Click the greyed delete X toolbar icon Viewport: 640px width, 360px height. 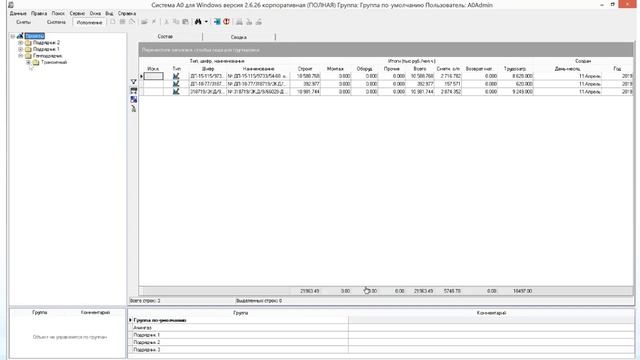pyautogui.click(x=154, y=22)
